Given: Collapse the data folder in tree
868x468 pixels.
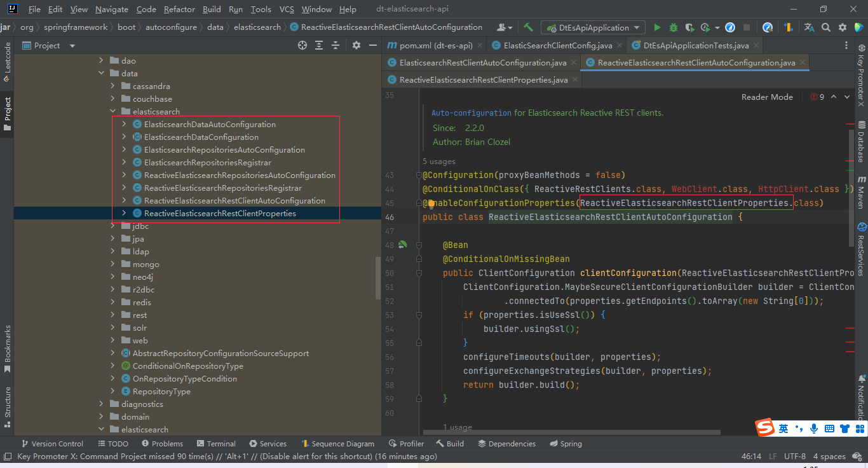Looking at the screenshot, I should tap(101, 73).
